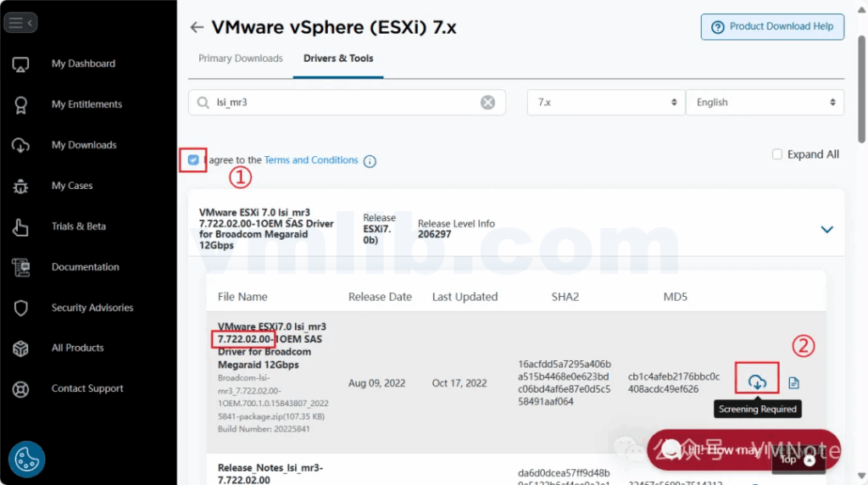Viewport: 868px width, 485px height.
Task: Select the Drivers & Tools tab
Action: coord(338,59)
